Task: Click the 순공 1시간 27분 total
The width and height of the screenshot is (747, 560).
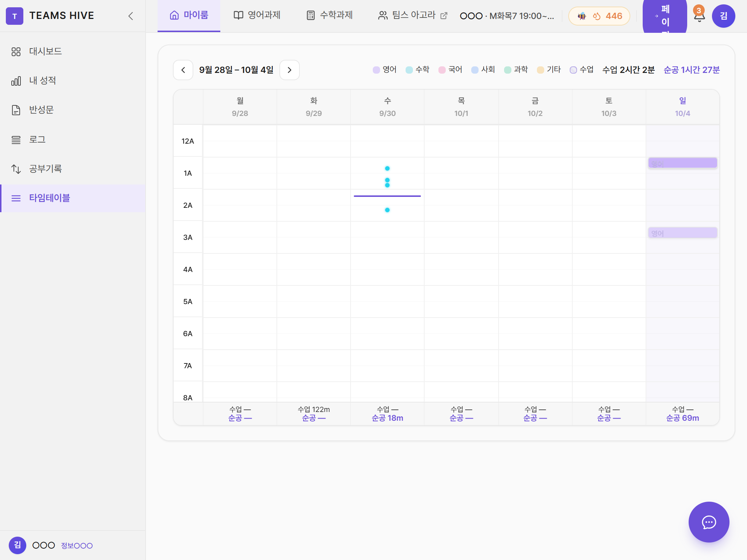Action: [x=692, y=70]
